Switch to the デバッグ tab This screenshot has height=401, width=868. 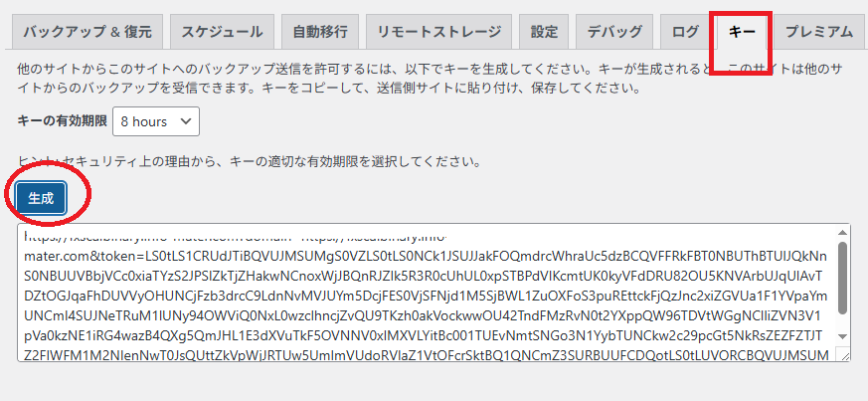click(x=614, y=32)
